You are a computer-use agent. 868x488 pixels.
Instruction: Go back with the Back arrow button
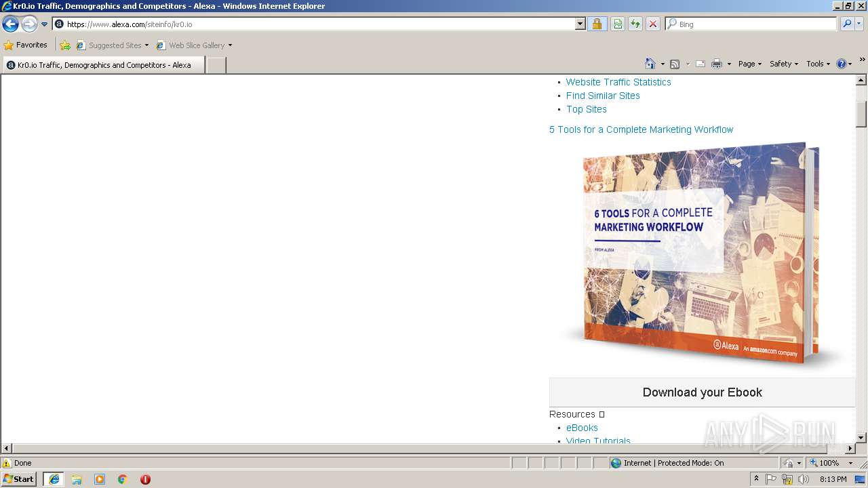tap(10, 24)
